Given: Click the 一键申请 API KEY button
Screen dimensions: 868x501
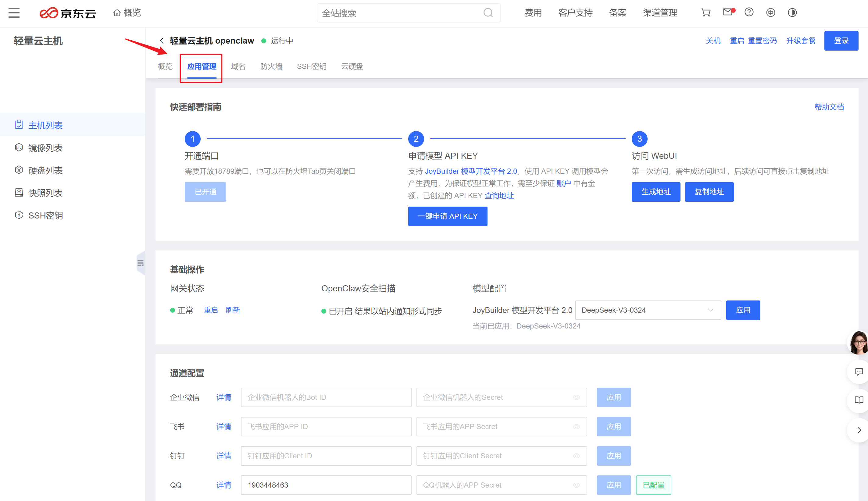Looking at the screenshot, I should coord(448,216).
